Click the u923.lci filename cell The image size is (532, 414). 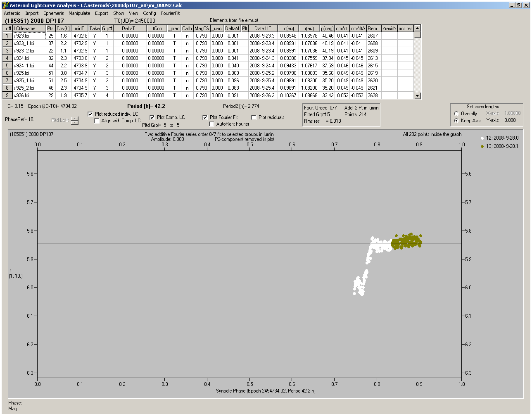(29, 36)
